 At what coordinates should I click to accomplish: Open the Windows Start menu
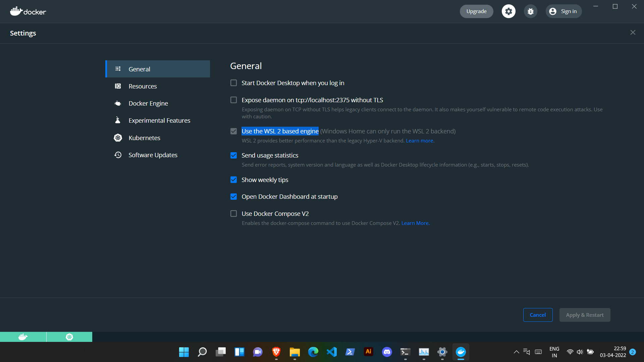(x=184, y=352)
